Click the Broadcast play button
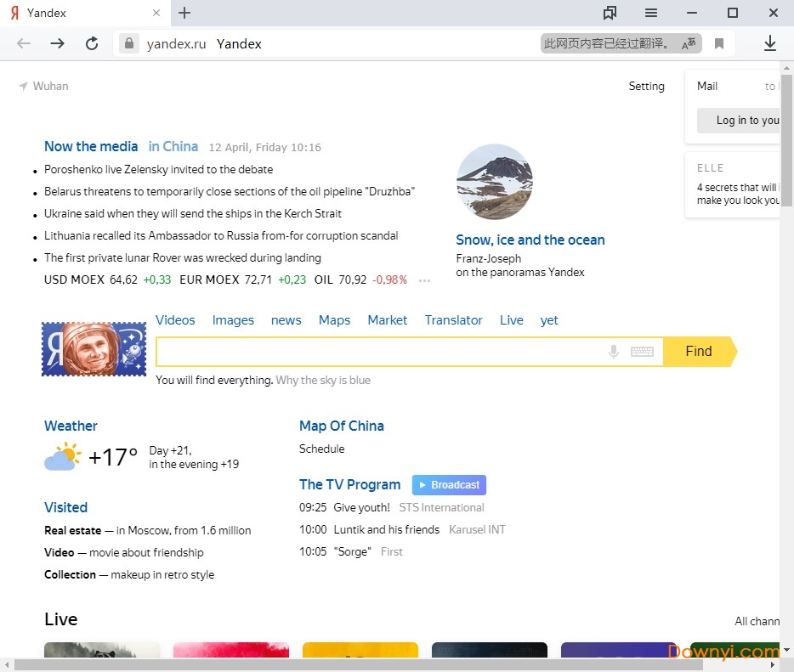The height and width of the screenshot is (672, 794). [449, 485]
